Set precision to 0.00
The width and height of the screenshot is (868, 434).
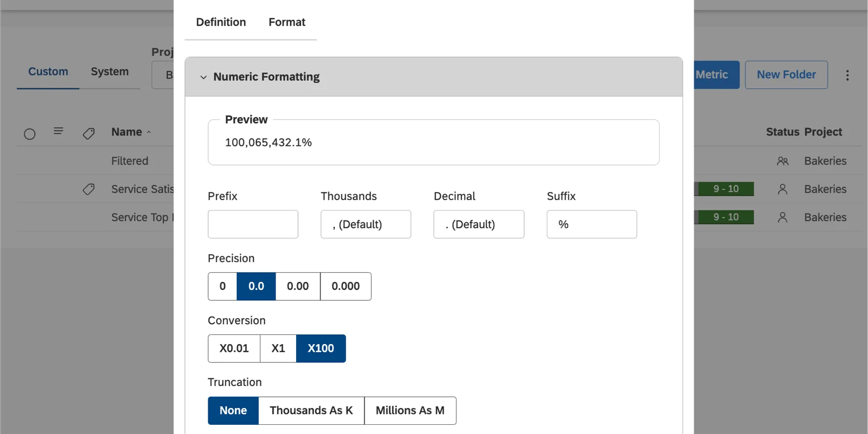point(298,286)
